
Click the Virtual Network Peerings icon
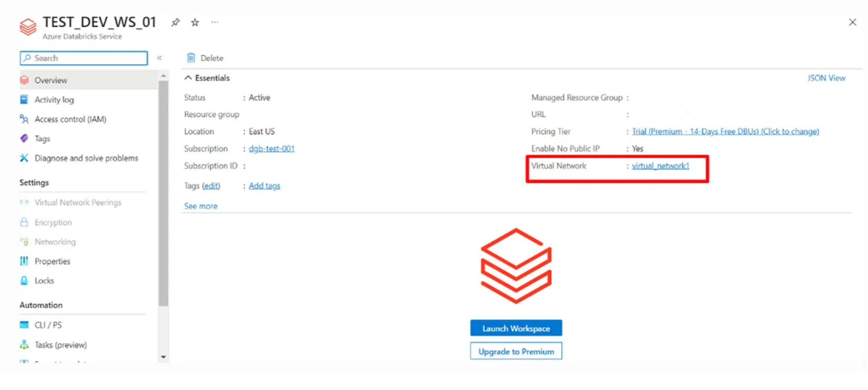(x=24, y=202)
